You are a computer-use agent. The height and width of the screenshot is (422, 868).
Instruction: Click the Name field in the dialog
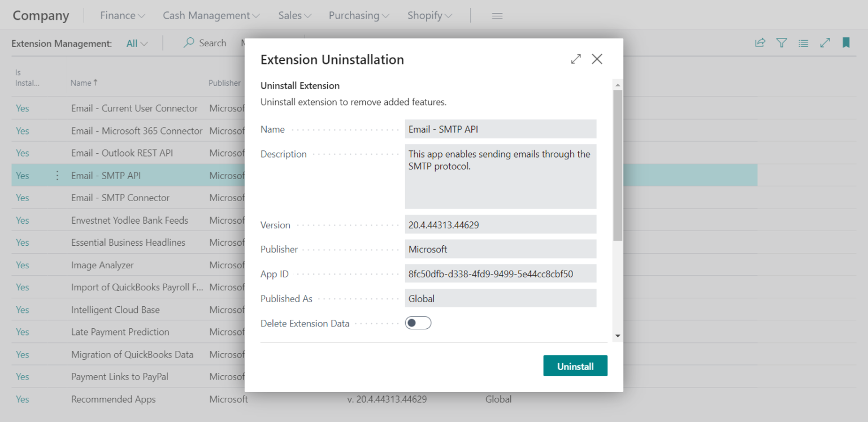[501, 129]
